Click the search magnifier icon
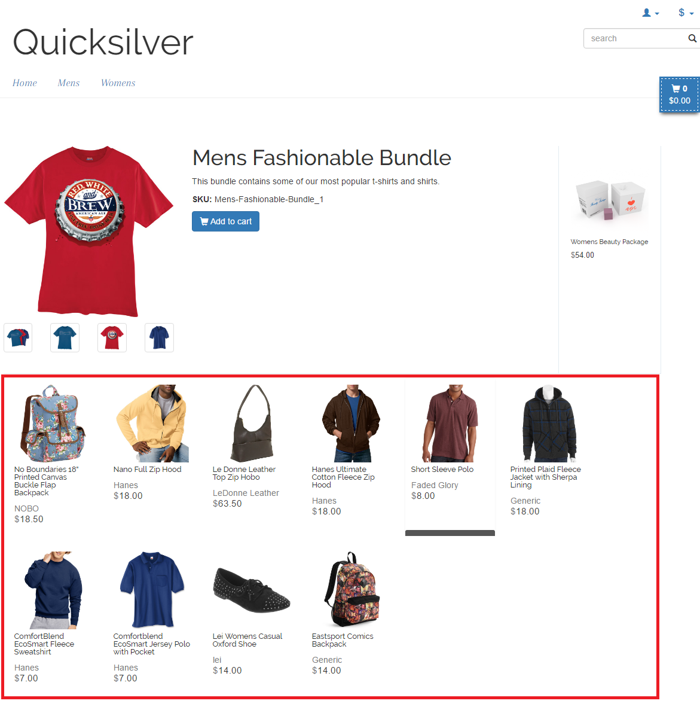The image size is (700, 728). click(692, 38)
